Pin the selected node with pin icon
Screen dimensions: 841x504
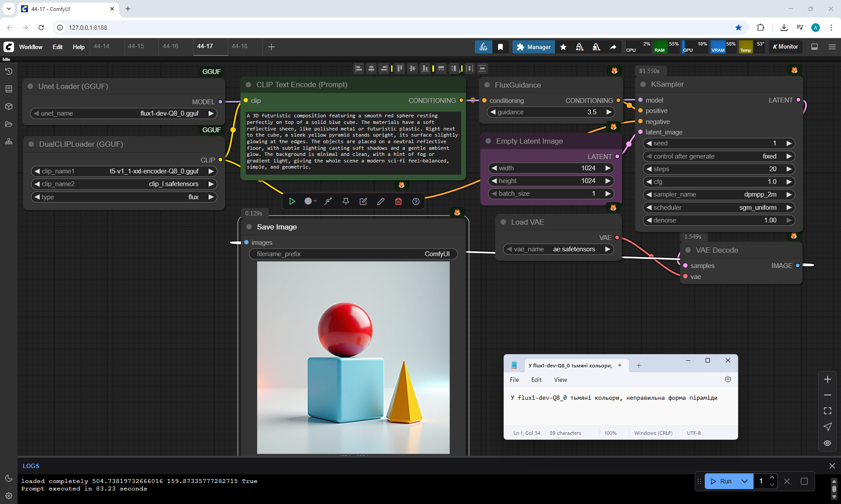point(346,201)
